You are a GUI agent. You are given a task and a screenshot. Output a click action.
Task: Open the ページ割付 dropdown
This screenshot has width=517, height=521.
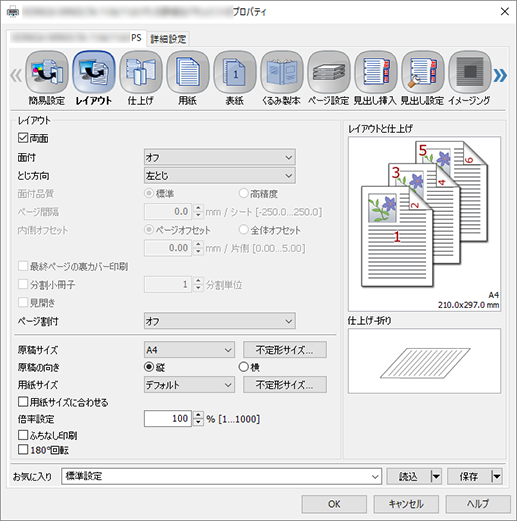220,321
